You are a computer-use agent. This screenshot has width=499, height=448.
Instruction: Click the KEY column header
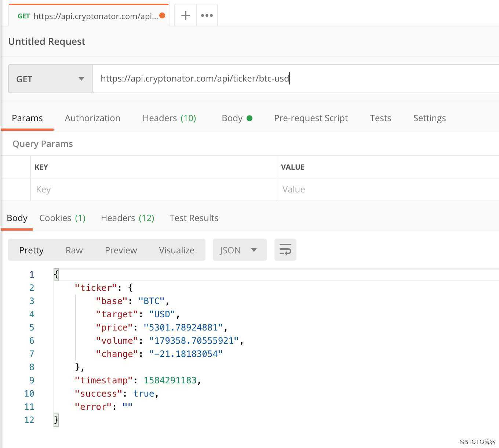tap(41, 167)
